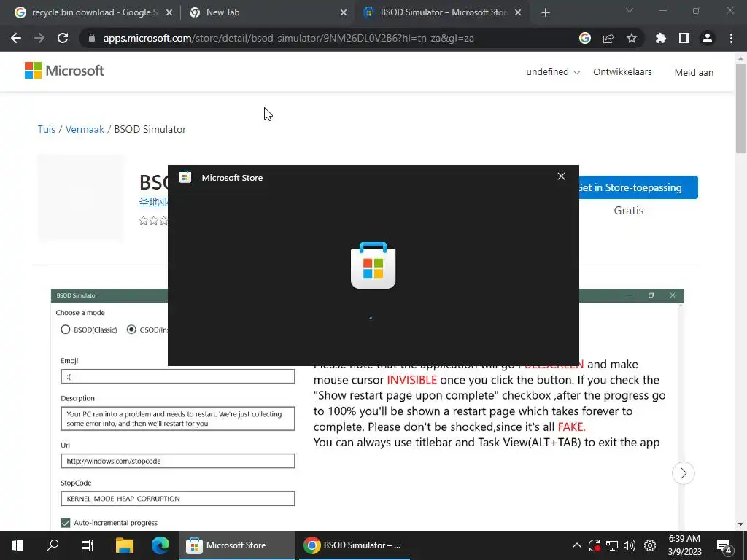Image resolution: width=747 pixels, height=560 pixels.
Task: Click the Microsoft logo in header
Action: pos(64,71)
